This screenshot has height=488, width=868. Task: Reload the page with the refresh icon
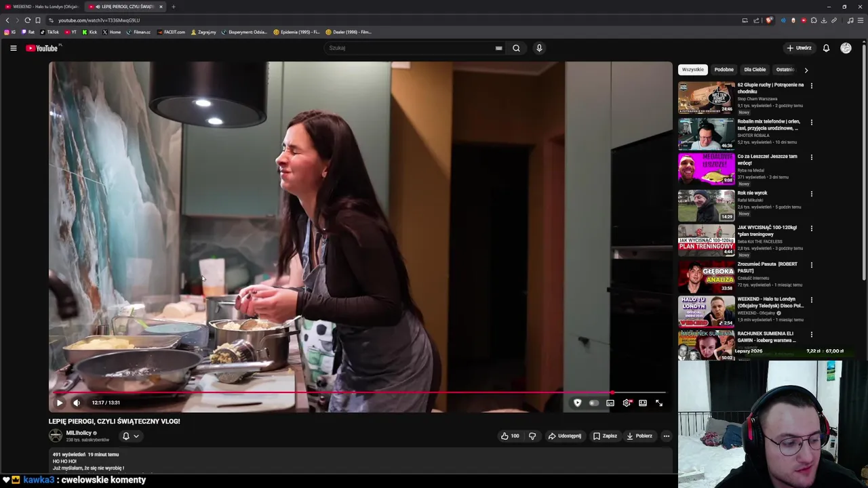pyautogui.click(x=28, y=20)
